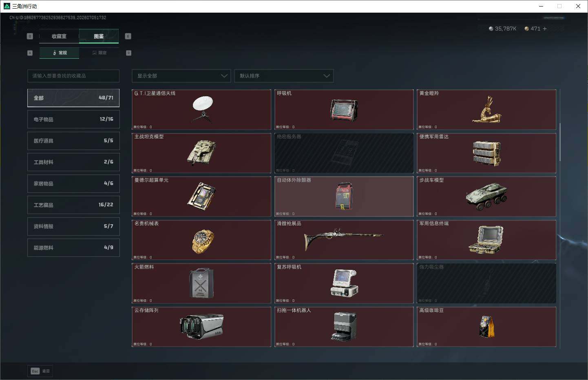The width and height of the screenshot is (588, 380).
Task: Select the G.T.I satellite antenna item
Action: point(201,110)
